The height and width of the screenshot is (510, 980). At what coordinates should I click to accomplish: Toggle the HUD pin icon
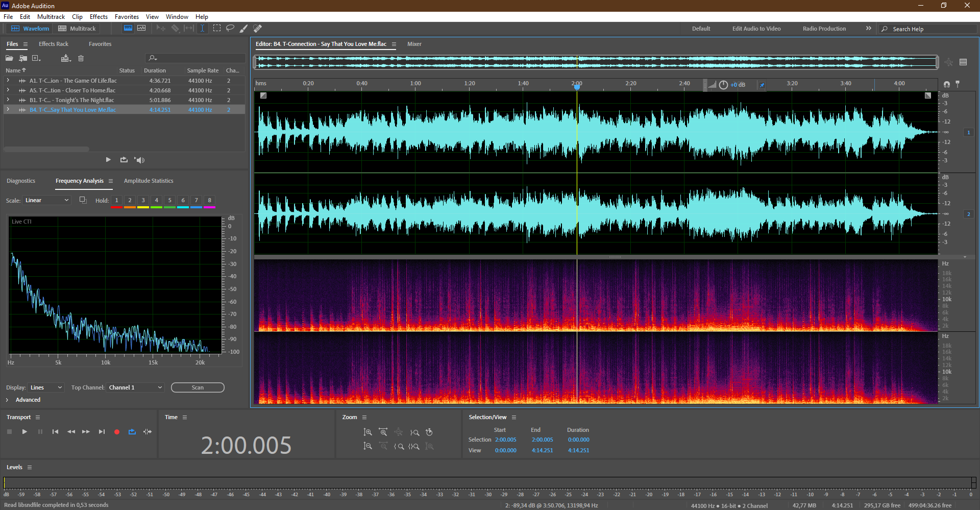pos(762,85)
